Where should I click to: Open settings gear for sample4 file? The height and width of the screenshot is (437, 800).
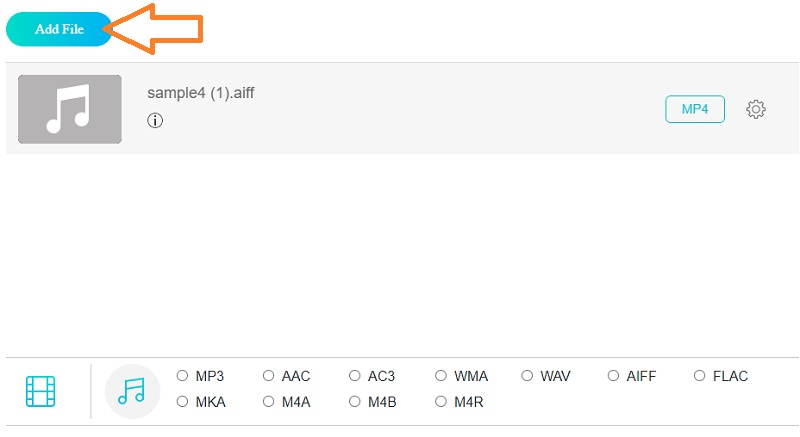click(756, 110)
